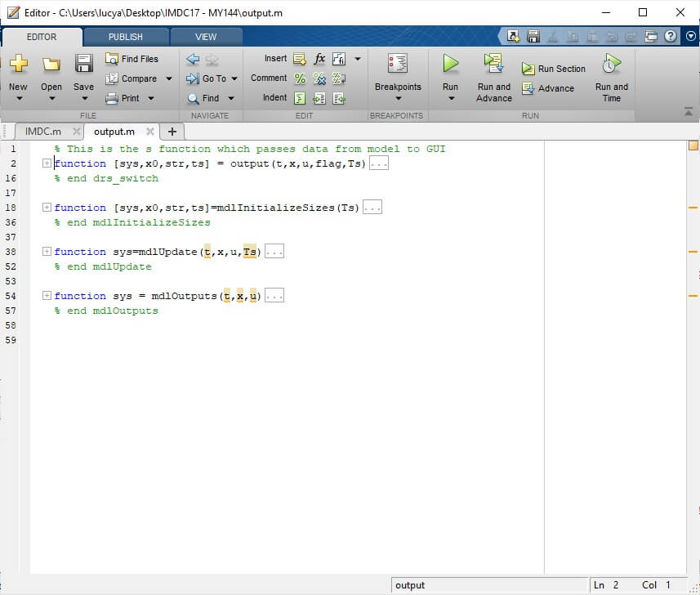Expand folded mdlOutputs function
The width and height of the screenshot is (700, 595).
pyautogui.click(x=47, y=295)
